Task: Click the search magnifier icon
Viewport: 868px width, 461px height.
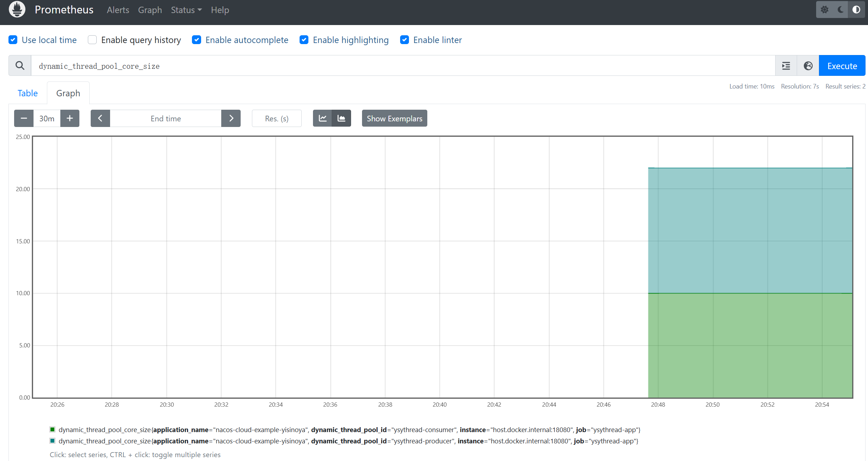Action: 20,66
